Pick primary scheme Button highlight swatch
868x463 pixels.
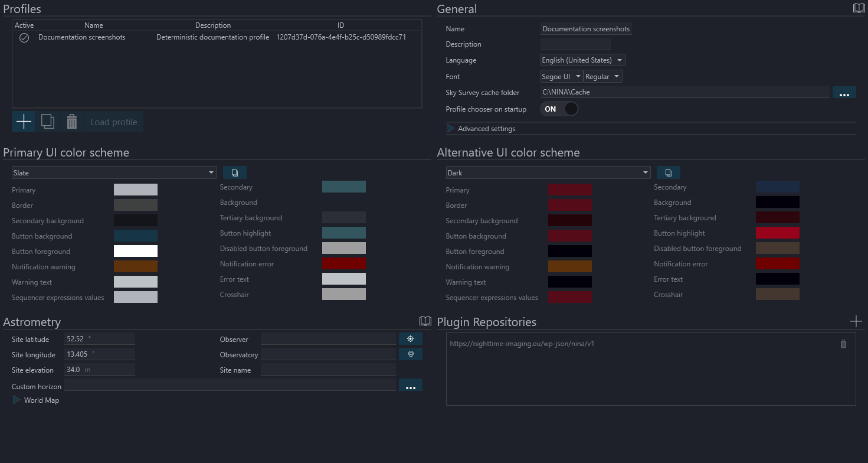pyautogui.click(x=344, y=233)
